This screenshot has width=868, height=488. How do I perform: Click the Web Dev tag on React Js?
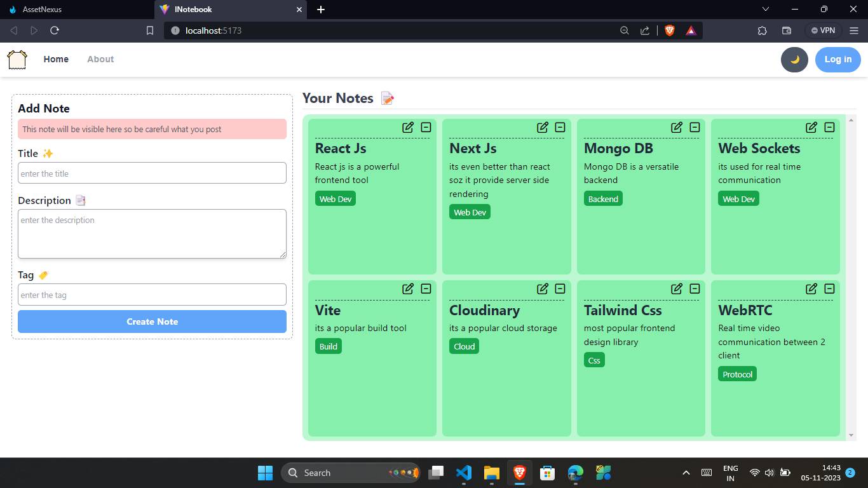point(336,199)
